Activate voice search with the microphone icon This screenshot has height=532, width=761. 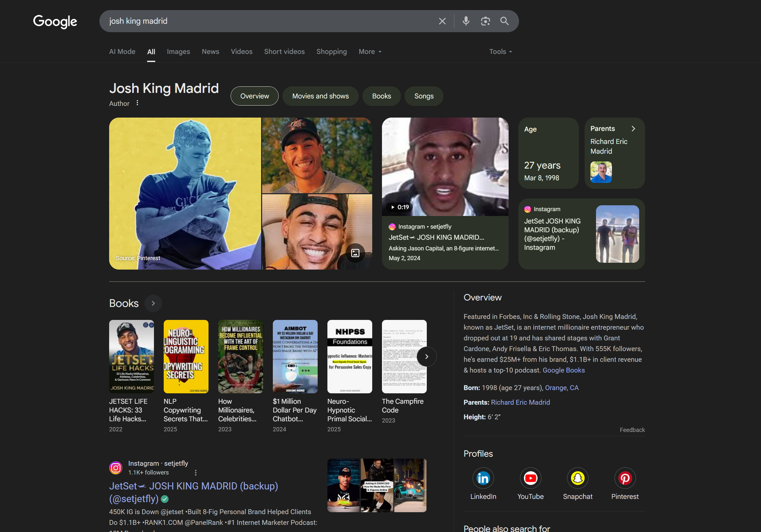click(466, 21)
